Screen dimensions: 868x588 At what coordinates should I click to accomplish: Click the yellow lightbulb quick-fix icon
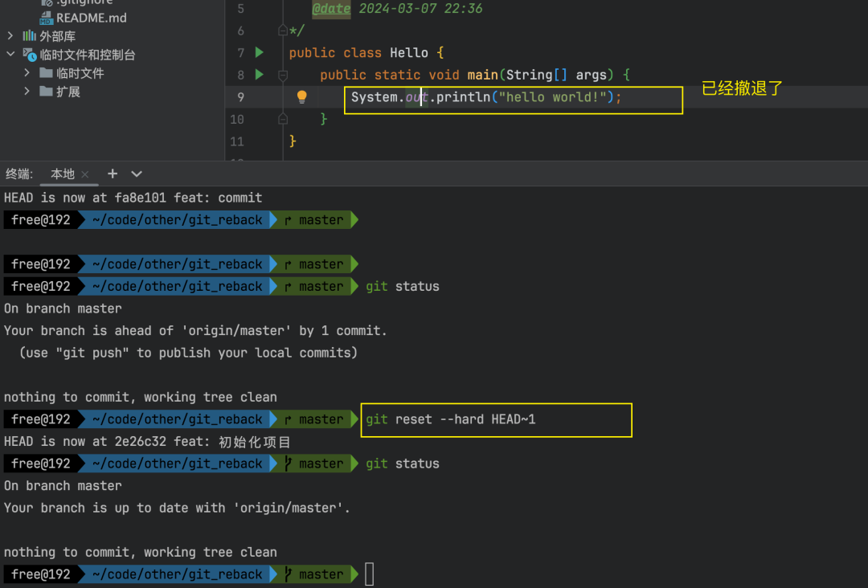(302, 97)
